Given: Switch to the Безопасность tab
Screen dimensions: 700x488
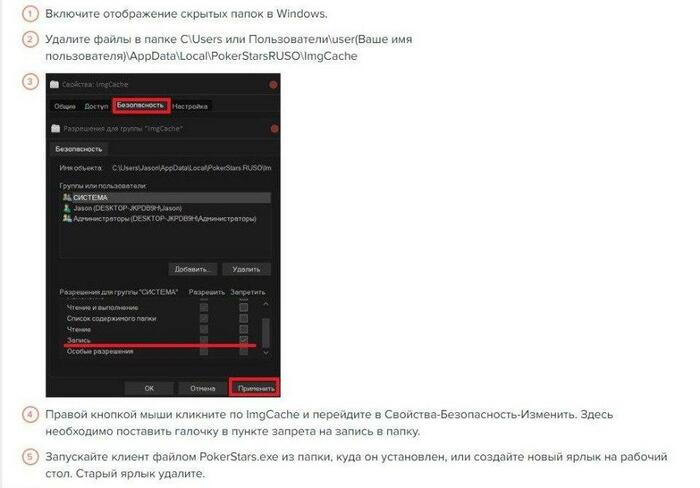Looking at the screenshot, I should (x=141, y=105).
